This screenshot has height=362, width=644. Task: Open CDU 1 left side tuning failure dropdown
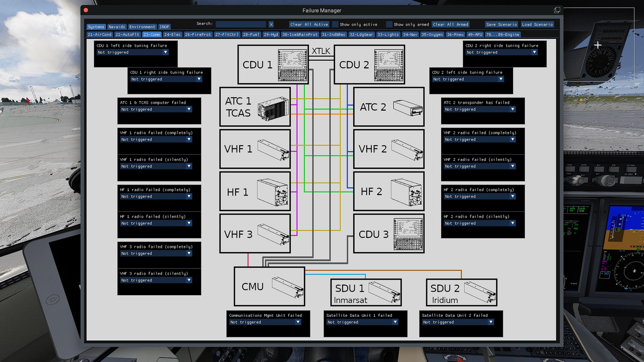pyautogui.click(x=132, y=52)
